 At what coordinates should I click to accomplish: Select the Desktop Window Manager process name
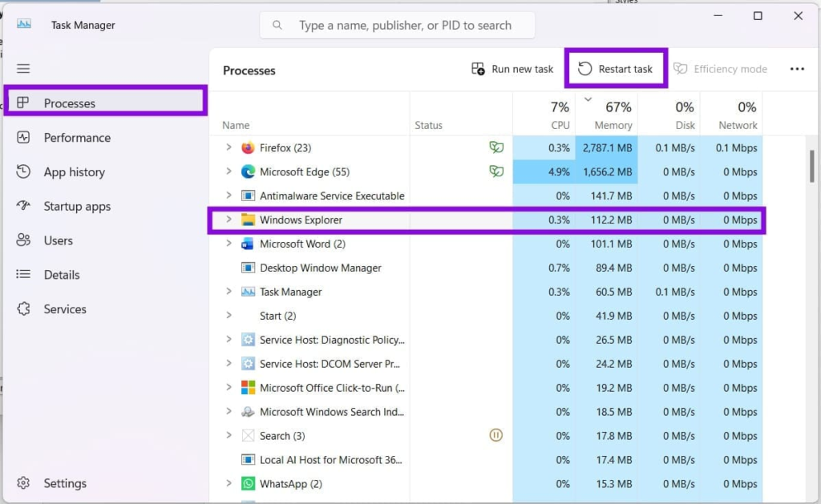pos(321,268)
